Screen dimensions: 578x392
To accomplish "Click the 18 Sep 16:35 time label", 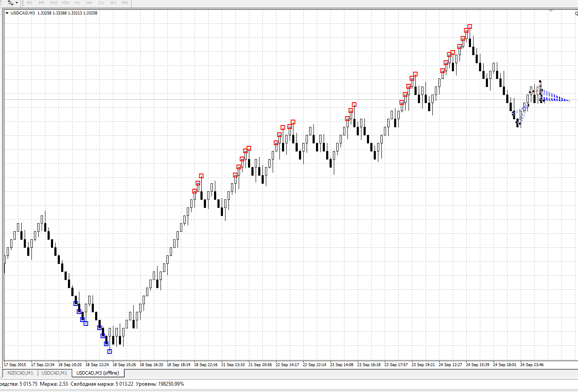I will pyautogui.click(x=152, y=364).
